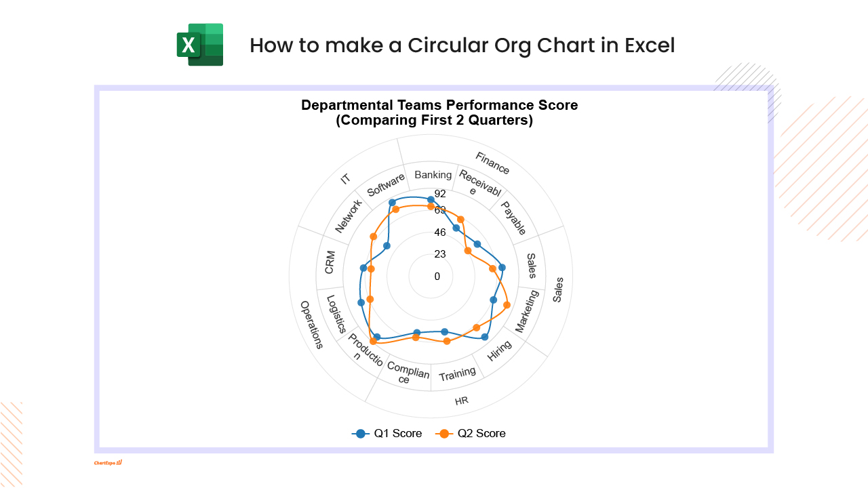Click the Q2 Network data point

(373, 237)
